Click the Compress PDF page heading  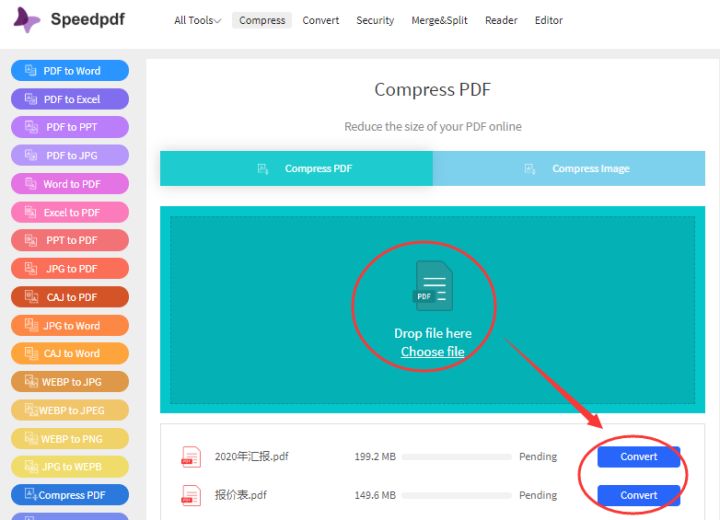433,90
